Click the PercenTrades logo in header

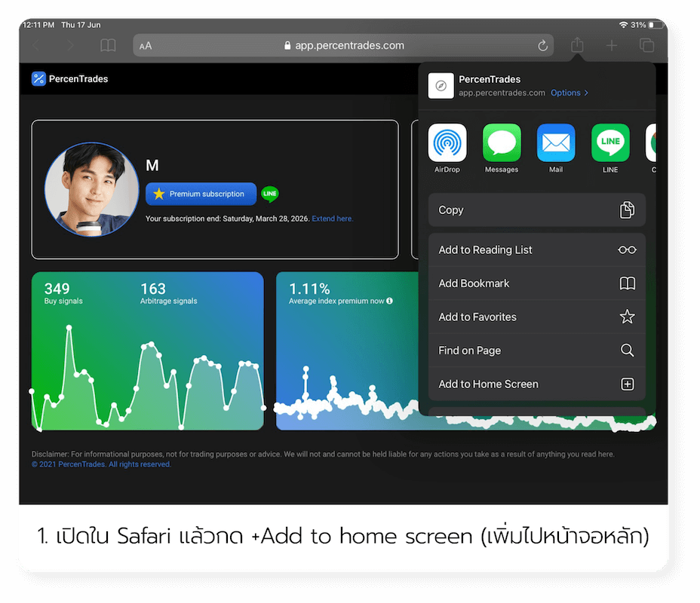[x=70, y=79]
